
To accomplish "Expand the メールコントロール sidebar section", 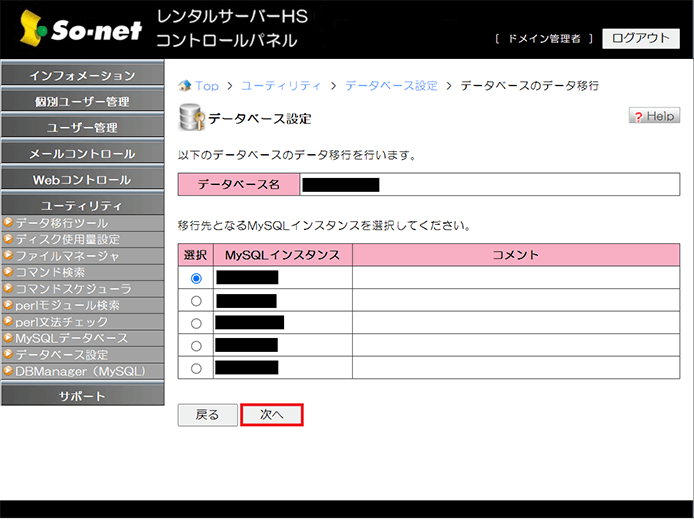I will click(82, 154).
